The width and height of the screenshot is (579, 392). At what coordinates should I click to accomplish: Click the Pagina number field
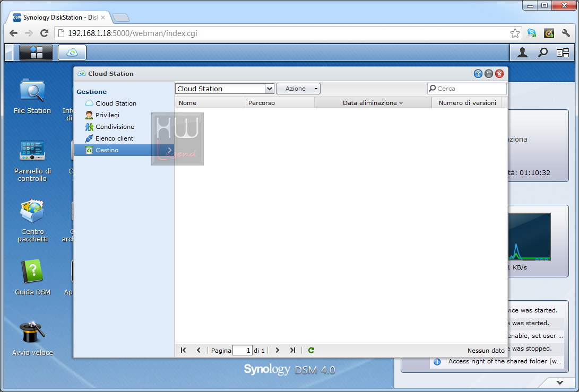coord(243,350)
